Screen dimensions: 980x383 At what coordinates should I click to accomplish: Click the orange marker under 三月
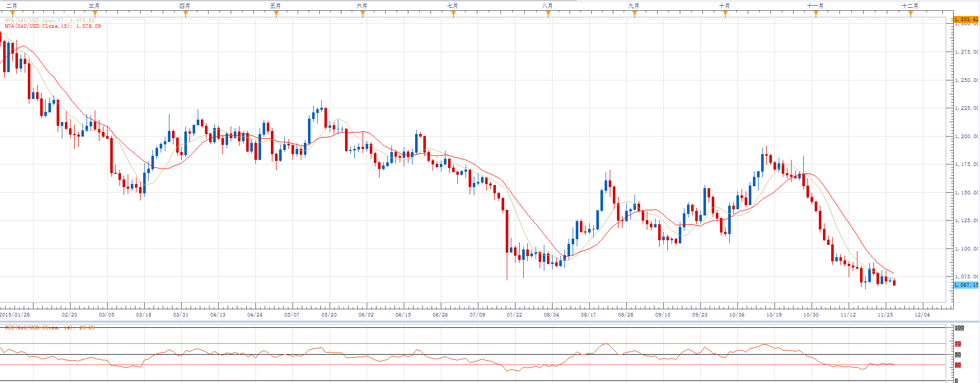(95, 14)
